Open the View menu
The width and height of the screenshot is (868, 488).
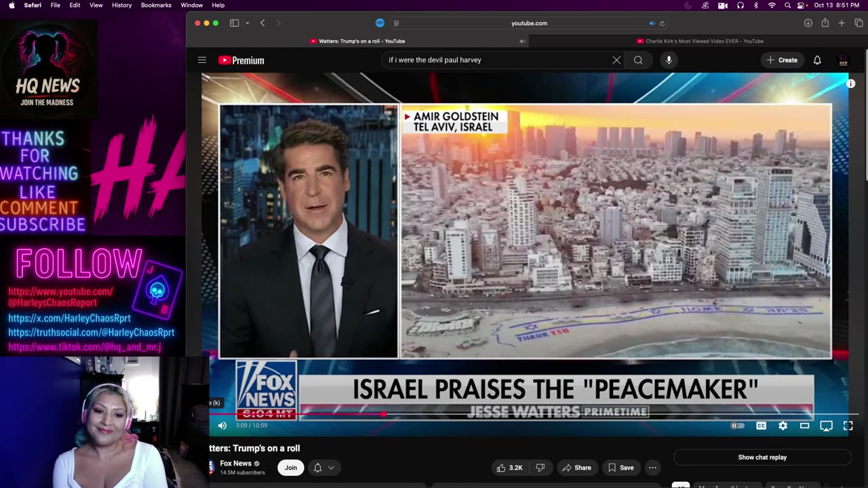96,5
